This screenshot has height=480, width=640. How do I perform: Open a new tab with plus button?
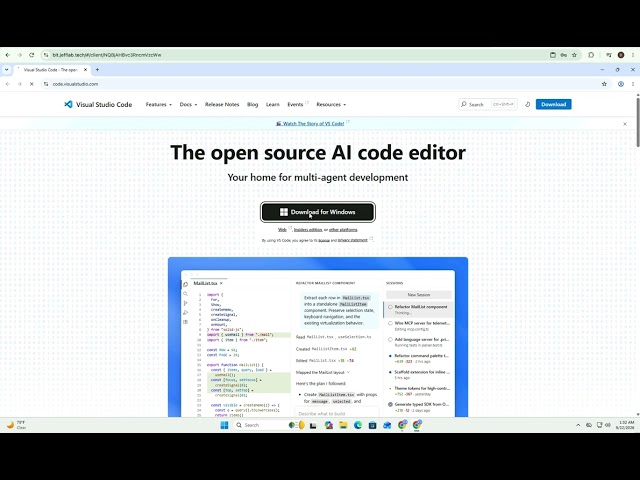(97, 70)
